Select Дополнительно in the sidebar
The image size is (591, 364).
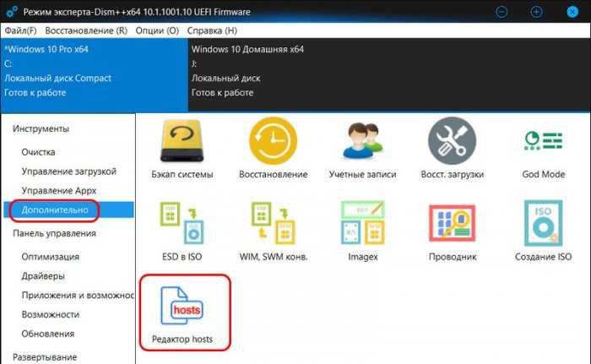[68, 209]
